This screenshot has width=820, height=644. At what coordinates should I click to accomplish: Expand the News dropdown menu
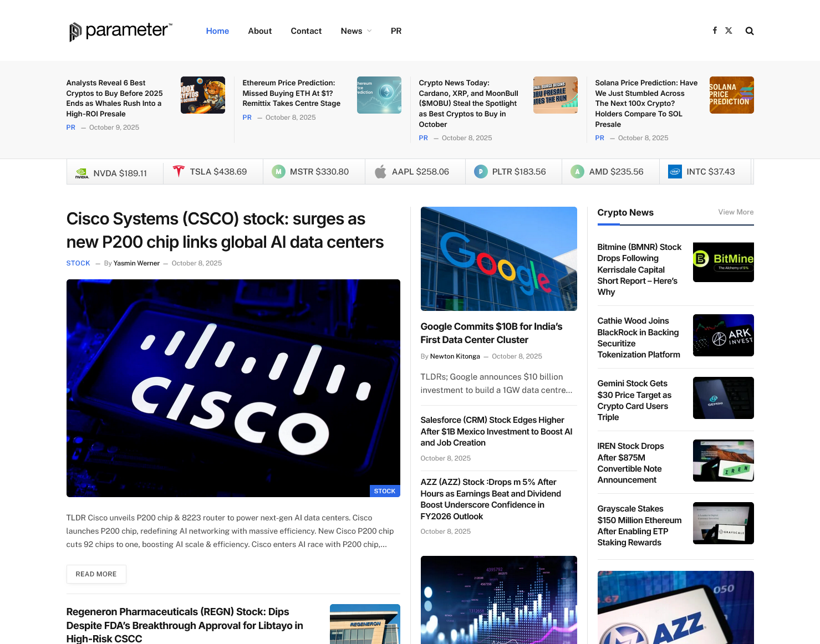[x=356, y=31]
